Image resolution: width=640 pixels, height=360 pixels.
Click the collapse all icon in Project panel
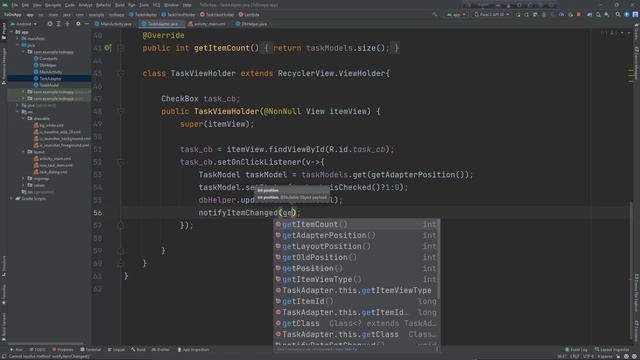(67, 24)
